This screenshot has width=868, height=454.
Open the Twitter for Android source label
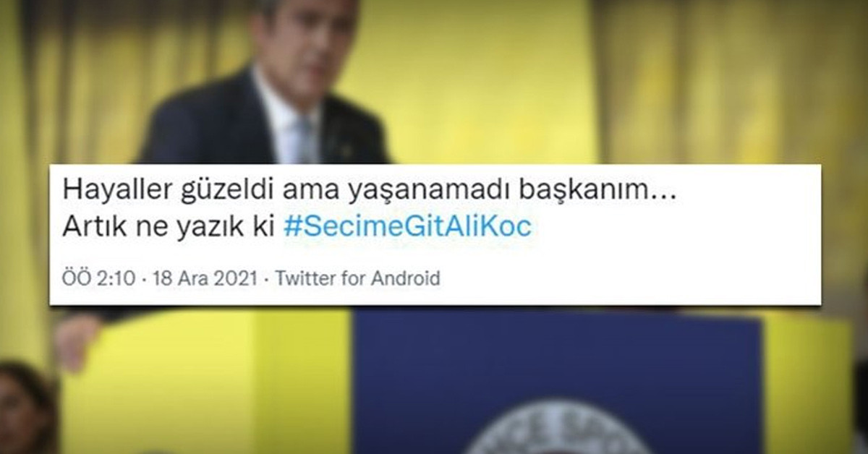click(x=358, y=278)
